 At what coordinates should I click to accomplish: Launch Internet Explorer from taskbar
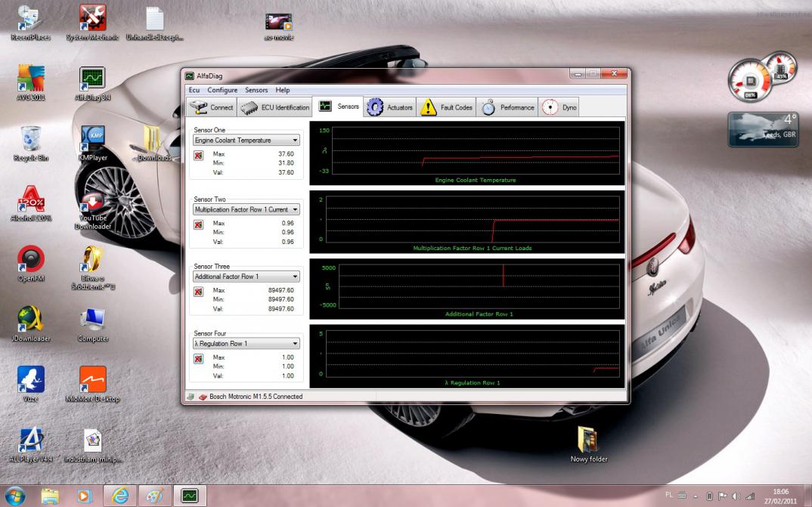point(120,496)
